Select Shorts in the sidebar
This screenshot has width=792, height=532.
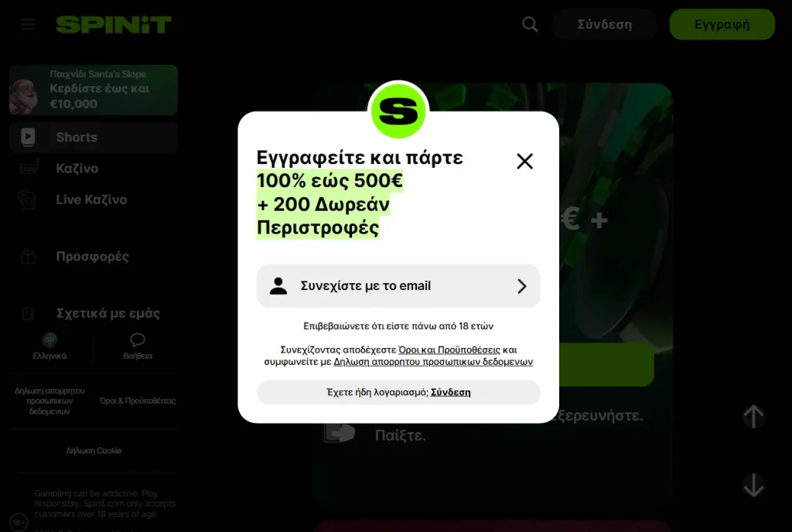click(94, 138)
